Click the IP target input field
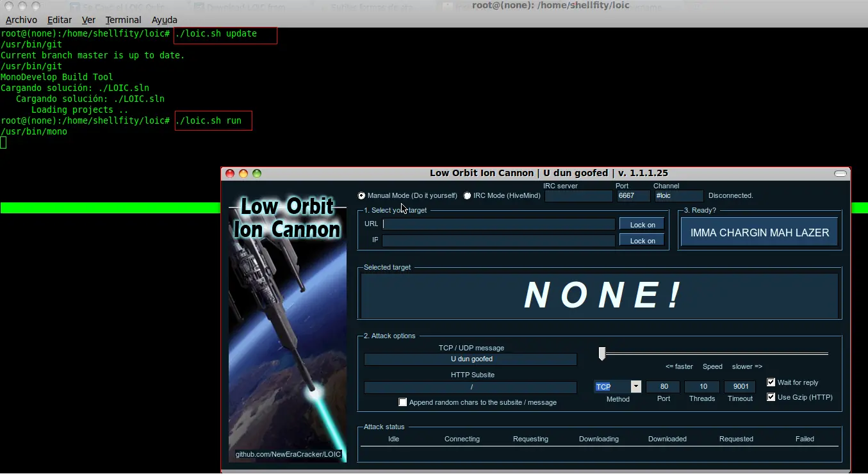 (x=498, y=241)
